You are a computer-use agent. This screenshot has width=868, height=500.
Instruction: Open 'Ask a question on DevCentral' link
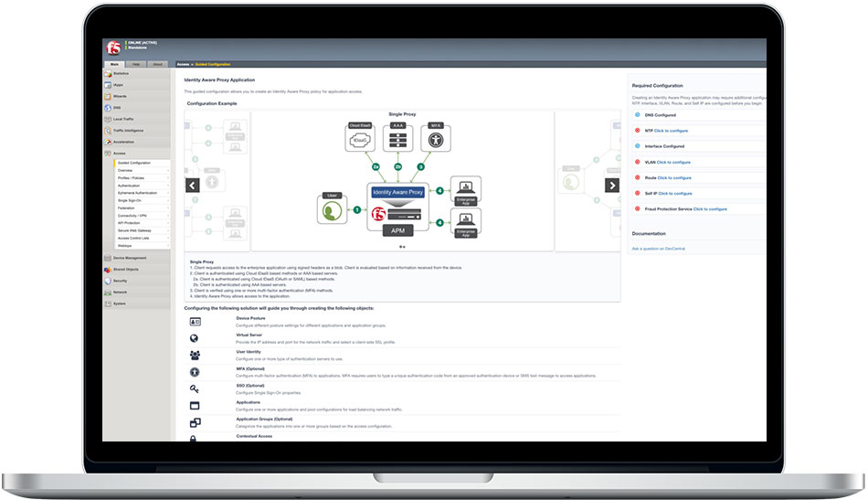(x=658, y=250)
